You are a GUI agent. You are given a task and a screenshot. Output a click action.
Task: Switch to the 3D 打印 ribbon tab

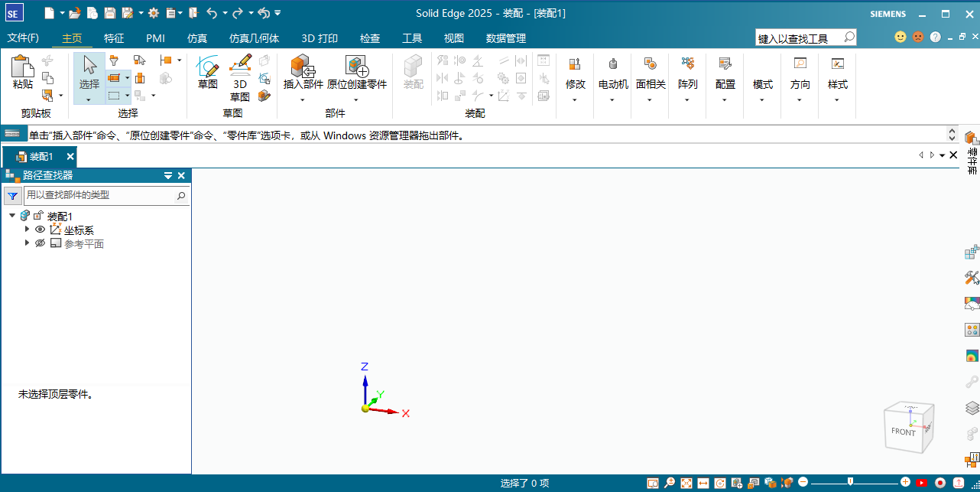pyautogui.click(x=320, y=38)
